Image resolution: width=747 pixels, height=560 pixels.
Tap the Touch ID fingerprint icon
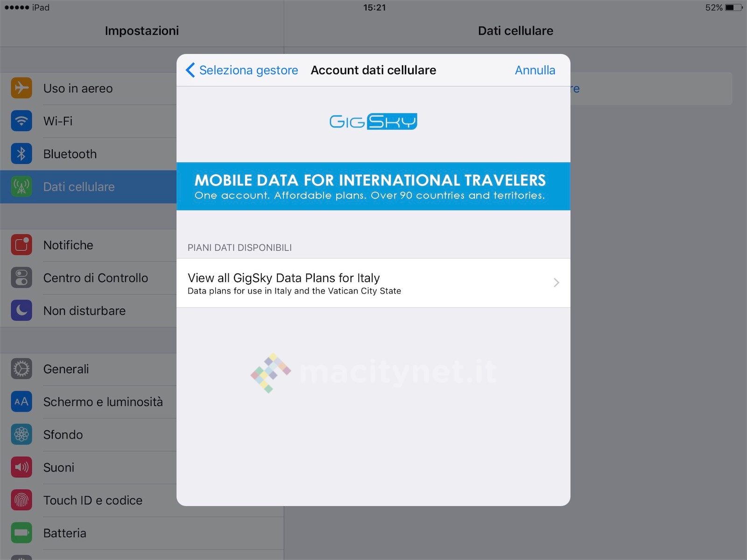click(21, 500)
